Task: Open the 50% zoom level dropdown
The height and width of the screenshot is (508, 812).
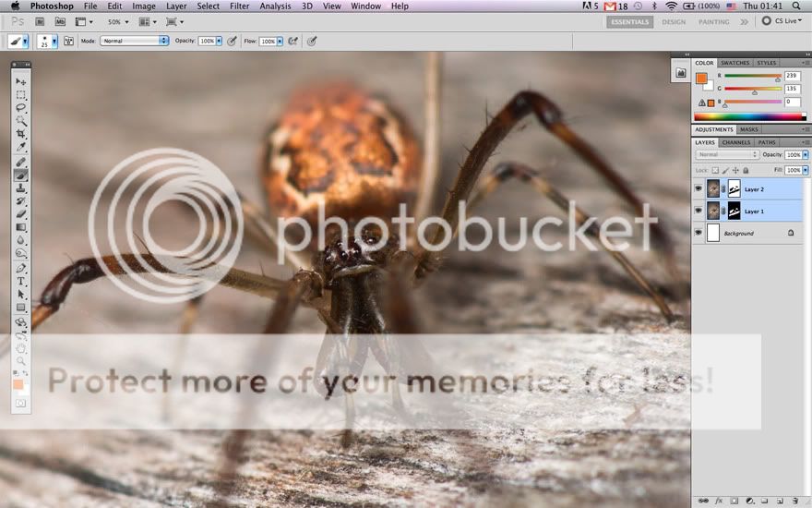Action: point(117,22)
